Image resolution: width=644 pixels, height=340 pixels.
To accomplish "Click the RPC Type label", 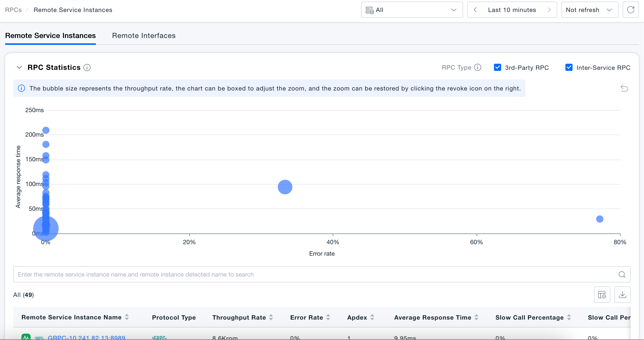I will tap(456, 68).
